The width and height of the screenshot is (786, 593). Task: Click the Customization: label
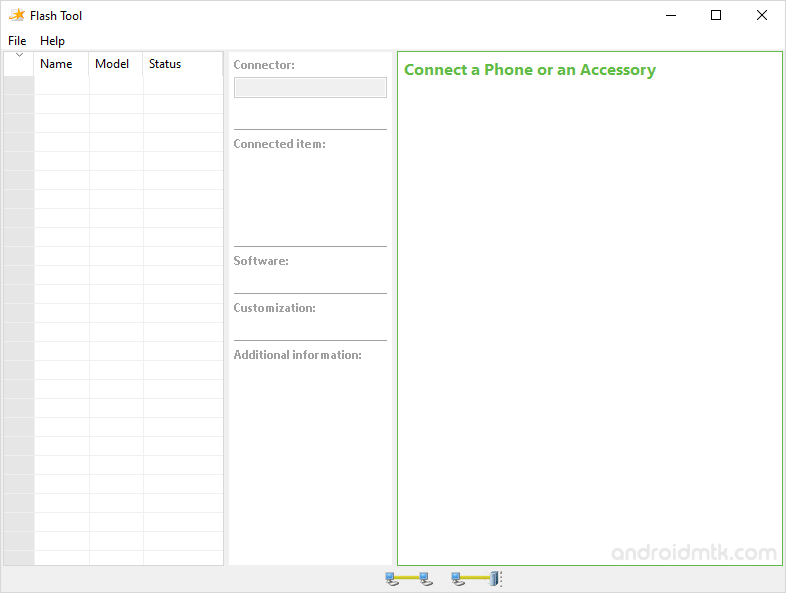[275, 308]
